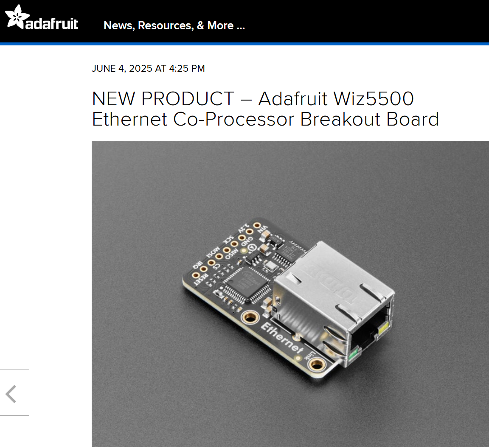
Task: Open the News, Resources, & More menu
Action: tap(174, 25)
